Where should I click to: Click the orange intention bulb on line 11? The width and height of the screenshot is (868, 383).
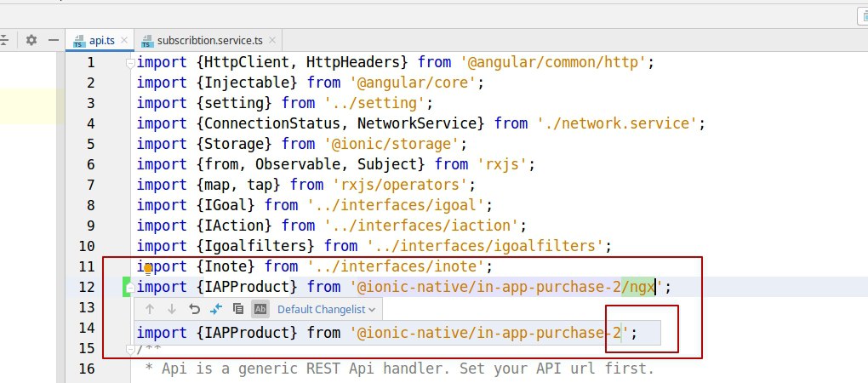tap(148, 268)
